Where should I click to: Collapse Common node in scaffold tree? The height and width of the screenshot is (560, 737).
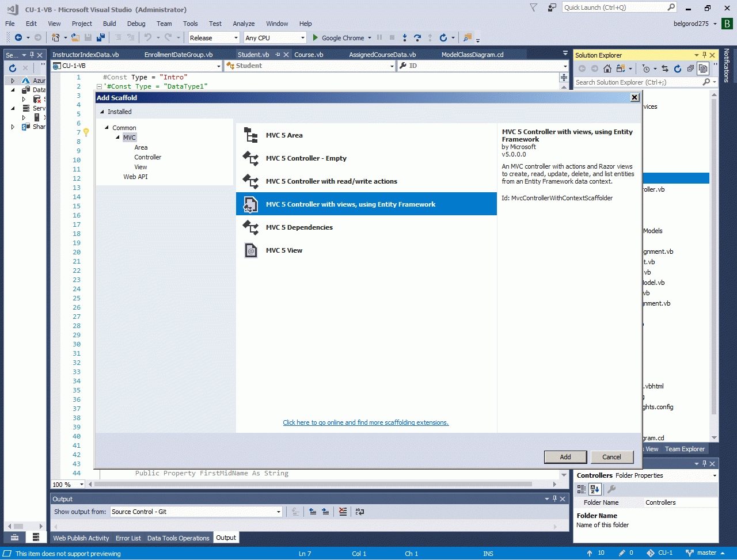[107, 128]
